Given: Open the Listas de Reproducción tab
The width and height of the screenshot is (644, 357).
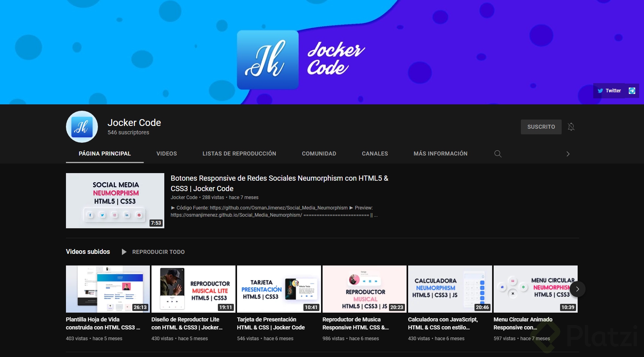Looking at the screenshot, I should (239, 154).
